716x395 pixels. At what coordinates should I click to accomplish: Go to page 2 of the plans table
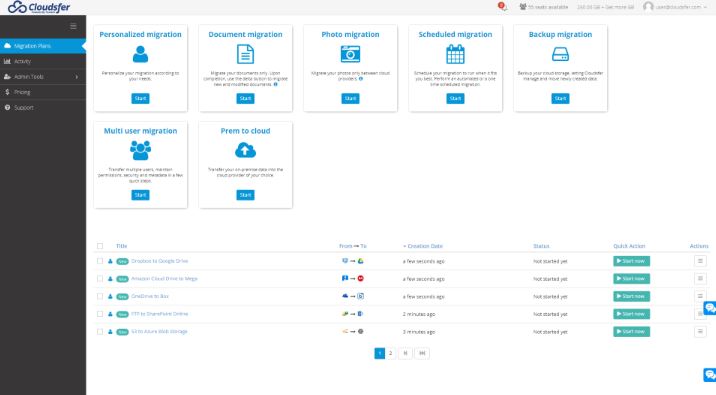coord(390,353)
